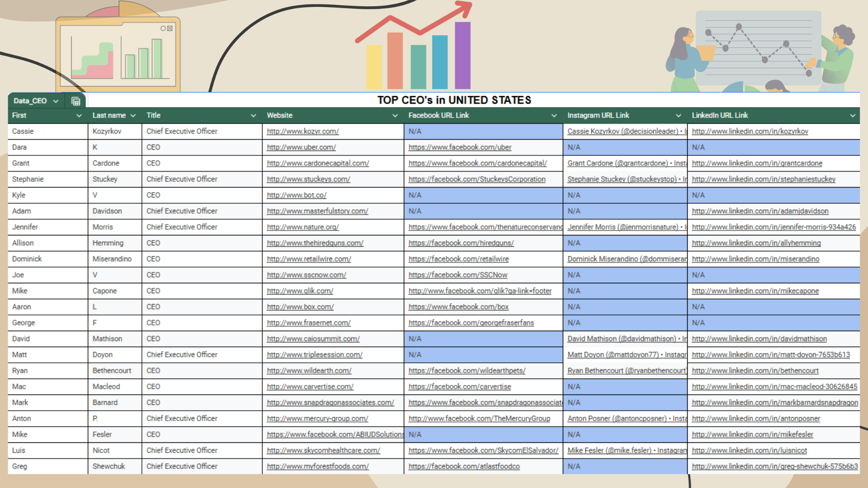Viewport: 868px width, 488px height.
Task: Click the colorful bar chart image
Action: click(x=418, y=50)
